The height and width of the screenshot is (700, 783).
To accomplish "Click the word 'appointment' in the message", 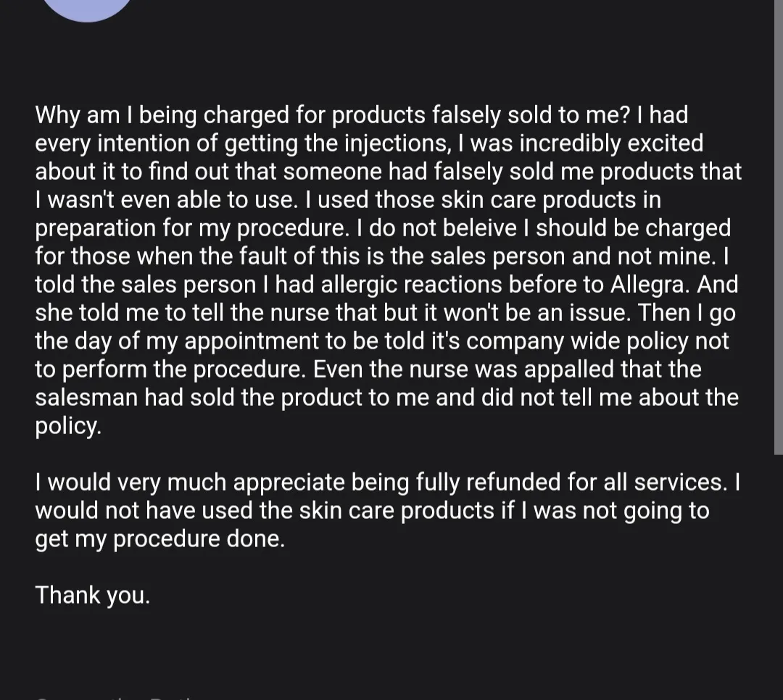I will click(x=251, y=341).
